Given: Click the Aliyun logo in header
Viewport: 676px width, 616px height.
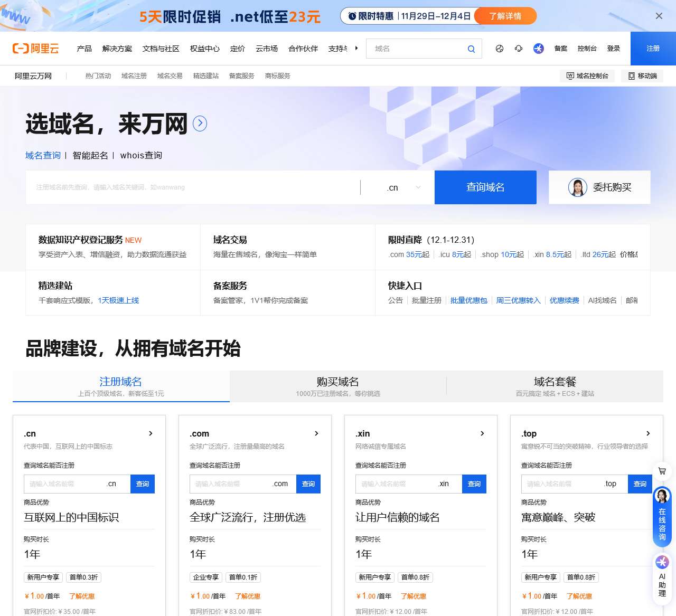Looking at the screenshot, I should click(36, 49).
